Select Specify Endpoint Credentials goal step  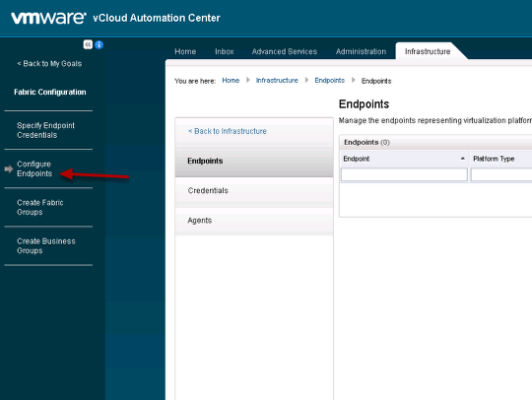pyautogui.click(x=45, y=130)
